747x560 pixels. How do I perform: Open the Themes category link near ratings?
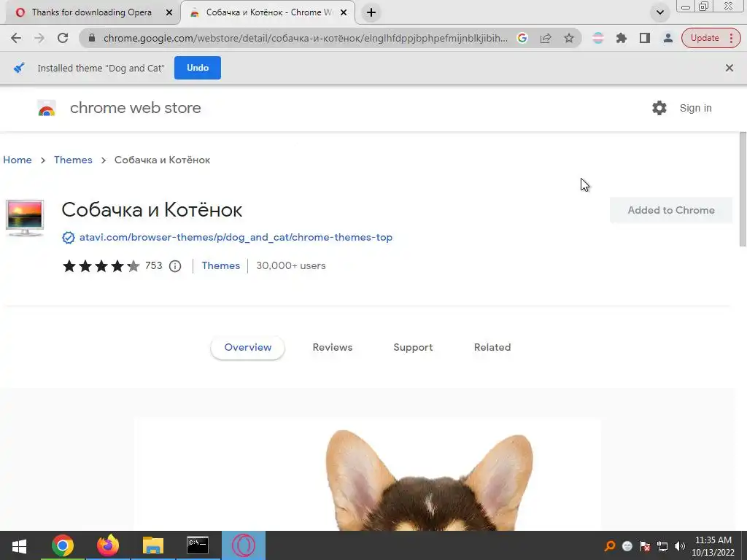[x=220, y=265]
